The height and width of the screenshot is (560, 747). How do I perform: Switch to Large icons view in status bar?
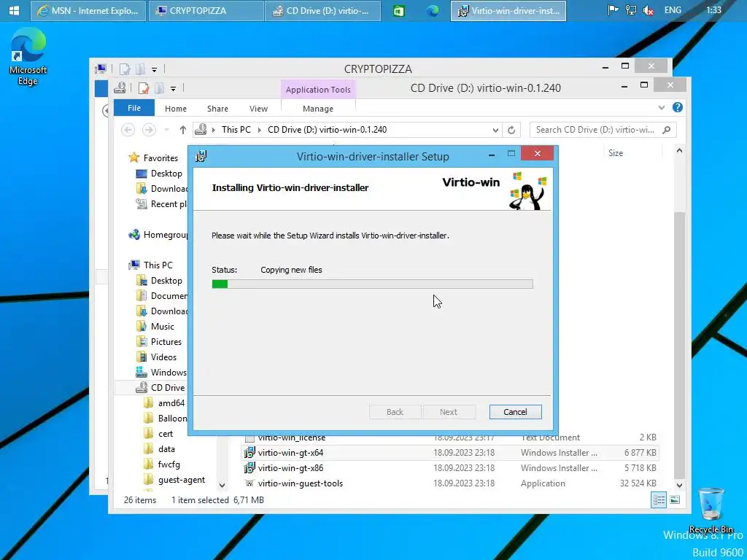click(675, 499)
